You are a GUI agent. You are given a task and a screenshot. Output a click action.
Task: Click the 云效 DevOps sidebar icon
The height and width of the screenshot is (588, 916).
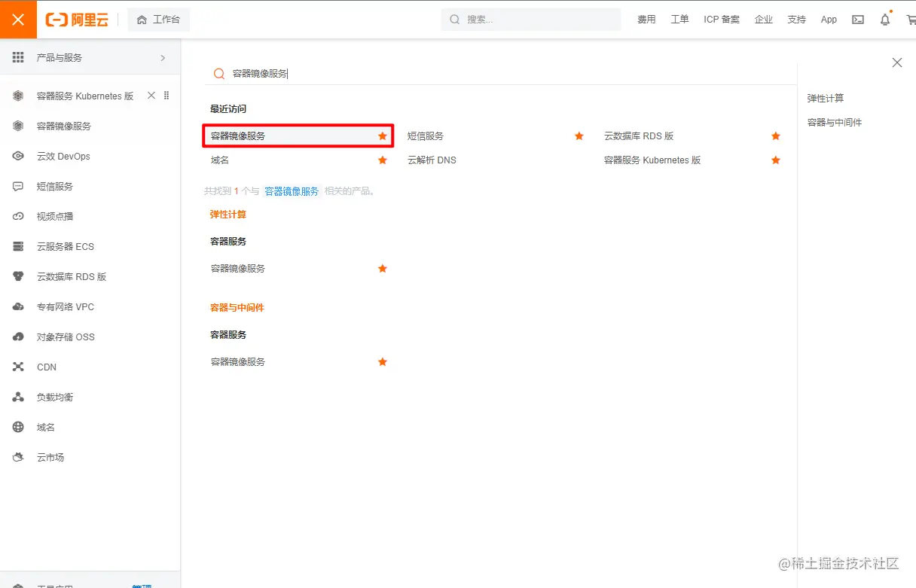pyautogui.click(x=19, y=156)
